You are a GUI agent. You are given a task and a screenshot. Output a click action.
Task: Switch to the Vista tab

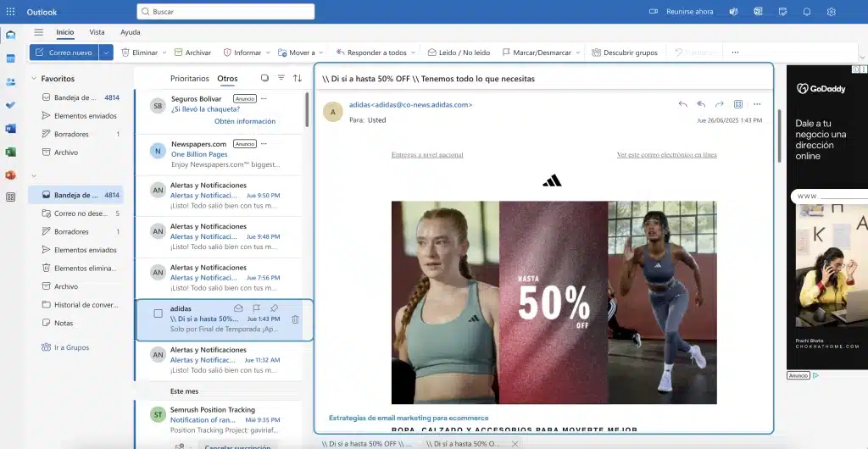[x=97, y=32]
